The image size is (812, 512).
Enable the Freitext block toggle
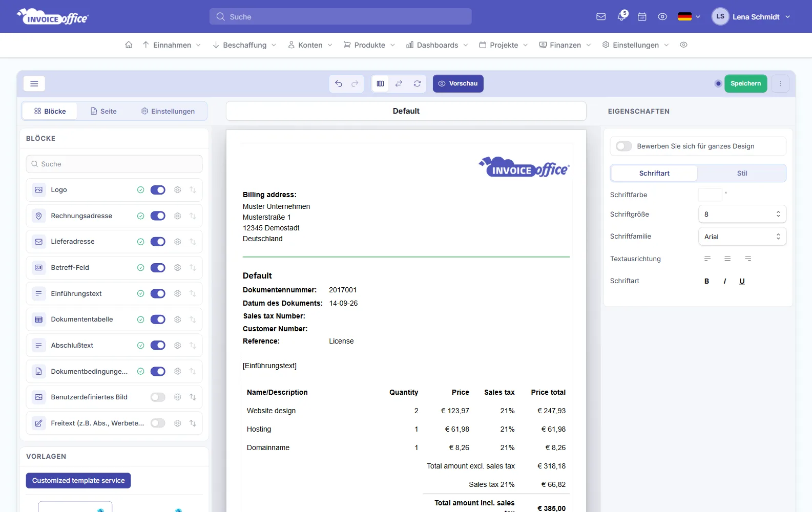click(x=158, y=423)
